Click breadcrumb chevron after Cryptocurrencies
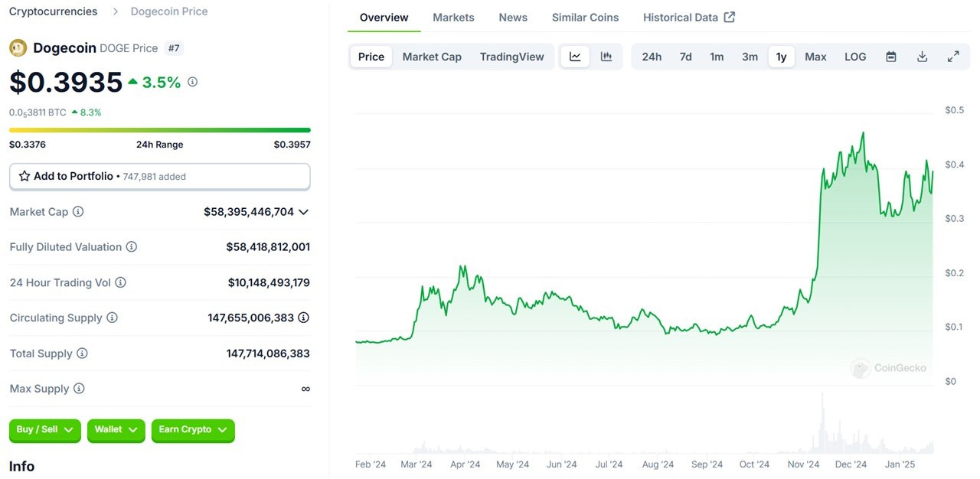The height and width of the screenshot is (479, 980). pyautogui.click(x=115, y=11)
